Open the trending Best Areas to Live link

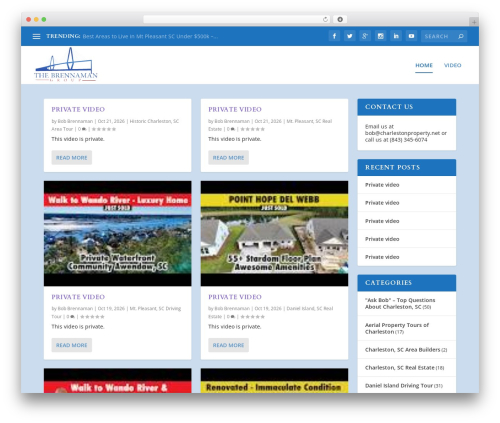point(150,36)
